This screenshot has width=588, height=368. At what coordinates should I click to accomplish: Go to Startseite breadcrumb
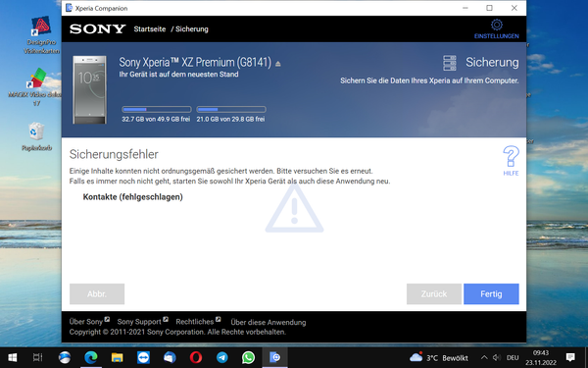point(150,28)
